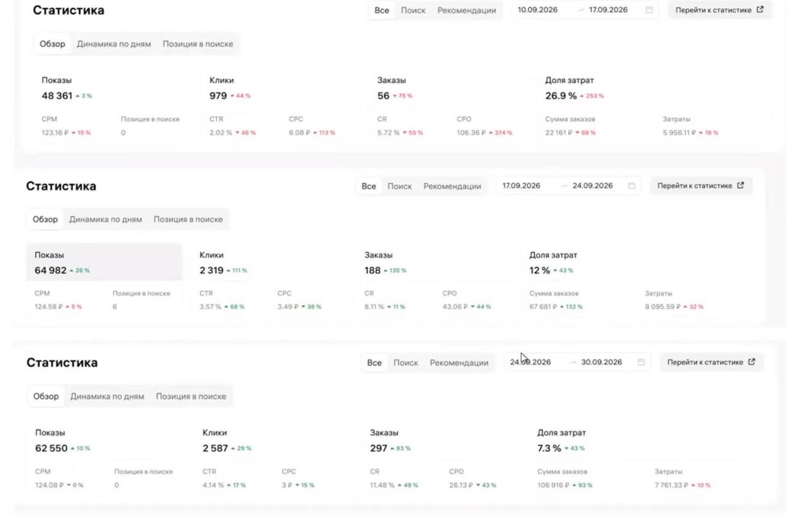Click Перейти к статистике in the 17.09–24.09 panel
The width and height of the screenshot is (787, 532).
tap(701, 186)
